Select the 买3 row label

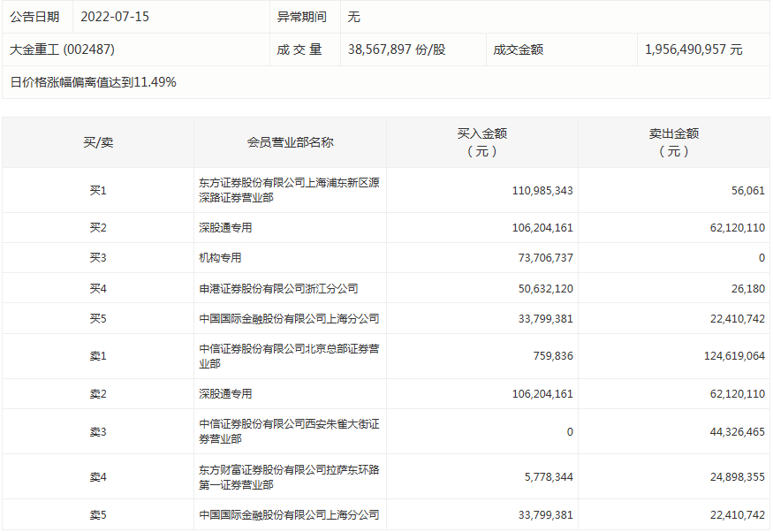[x=98, y=258]
